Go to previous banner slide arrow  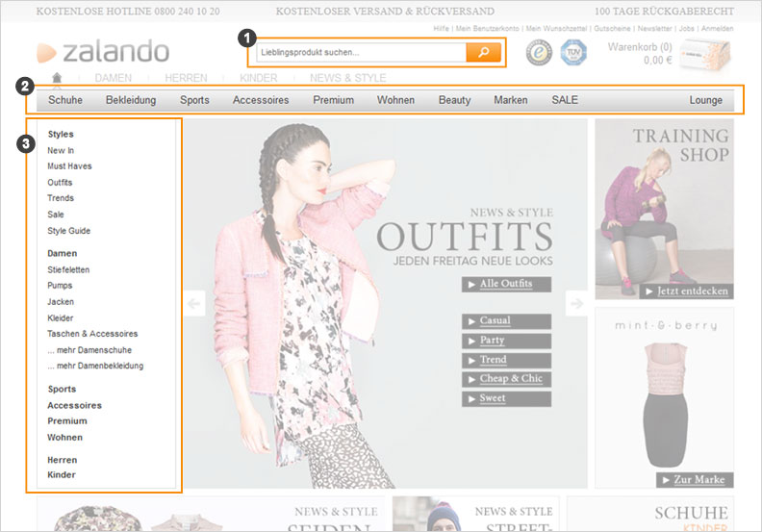tap(194, 304)
